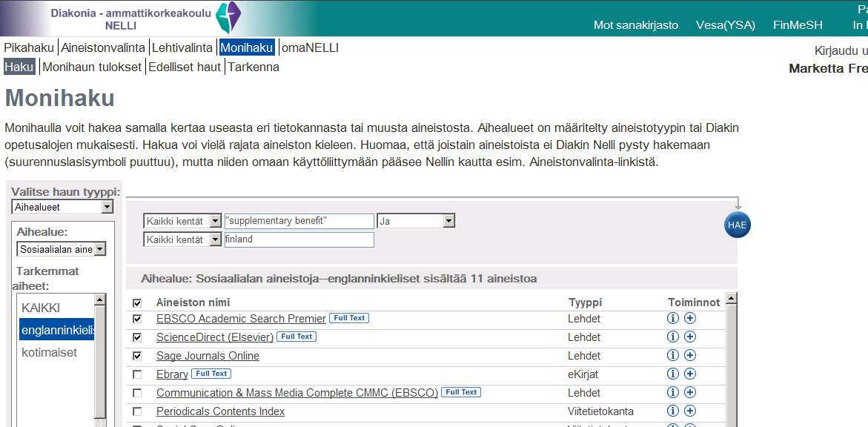Viewport: 868px width, 427px height.
Task: Open Aineistonvalinta tab
Action: 103,48
